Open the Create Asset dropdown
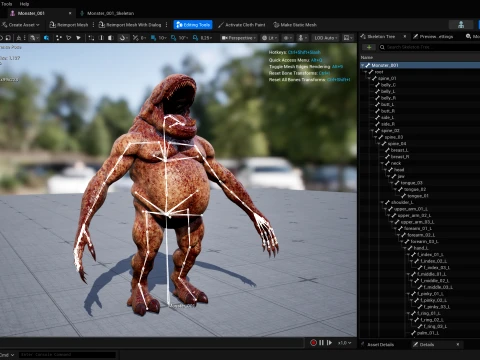This screenshot has height=360, width=480. (21, 25)
